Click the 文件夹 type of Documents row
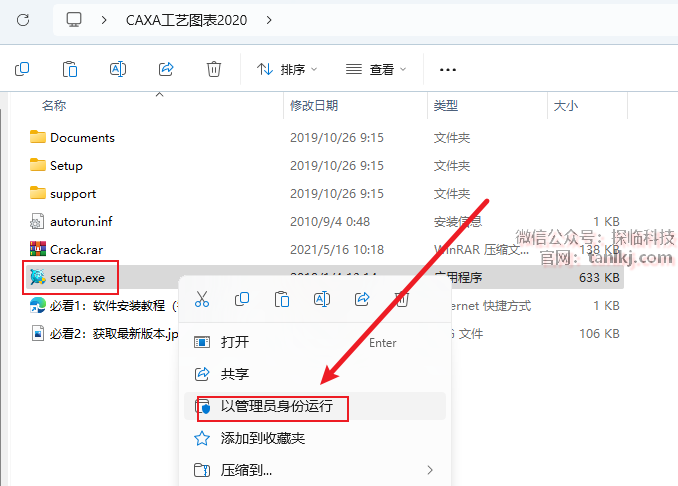678x486 pixels. (x=452, y=137)
